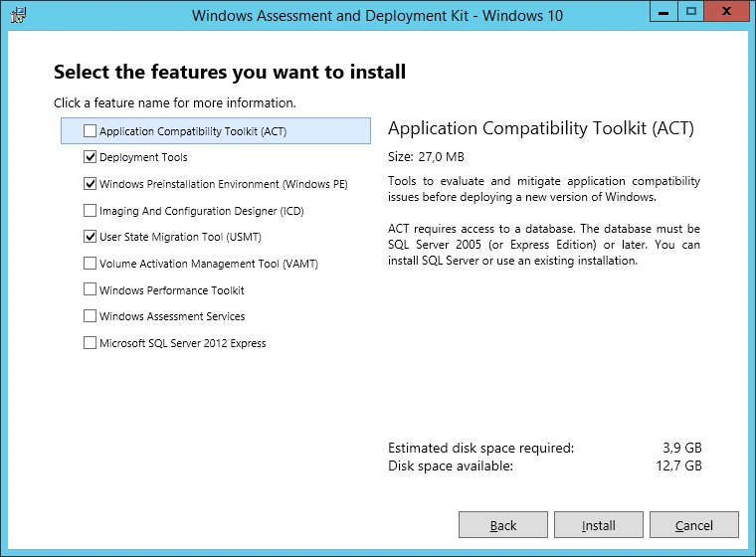Click the Windows Performance Toolkit label
This screenshot has height=557, width=756.
pyautogui.click(x=171, y=290)
